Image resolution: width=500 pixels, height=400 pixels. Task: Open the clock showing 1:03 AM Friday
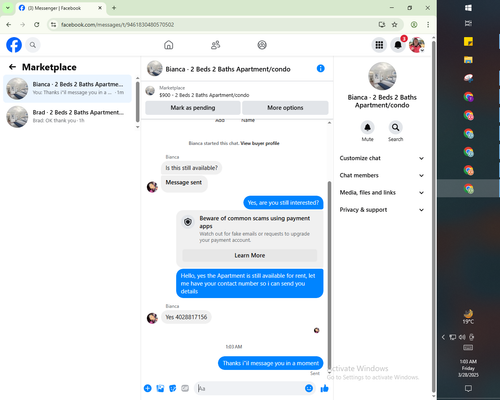point(468,368)
